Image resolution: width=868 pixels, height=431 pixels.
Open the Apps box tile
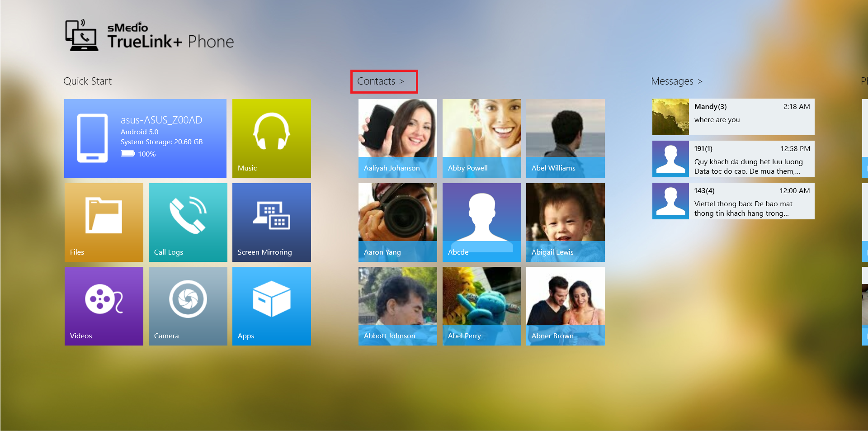pos(271,306)
